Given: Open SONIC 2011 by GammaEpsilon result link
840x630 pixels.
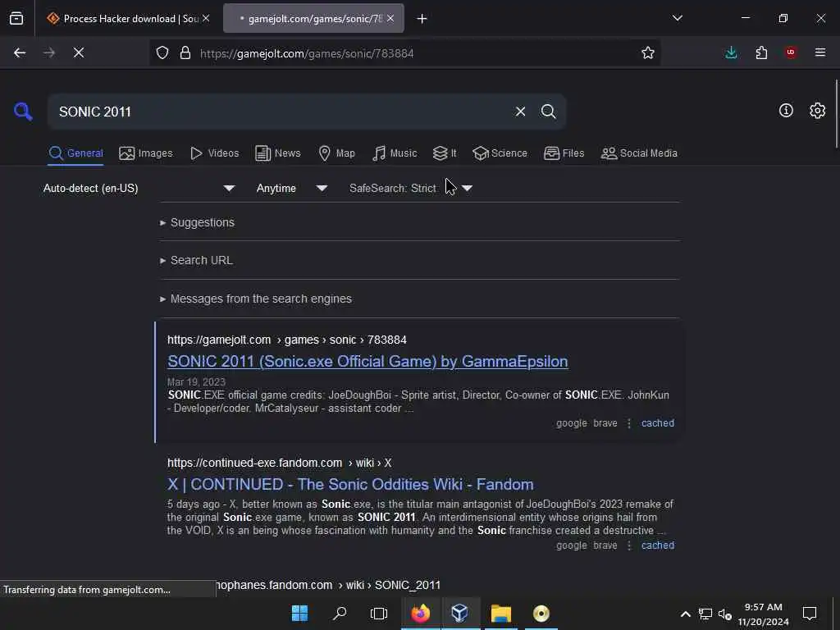Looking at the screenshot, I should (x=367, y=362).
